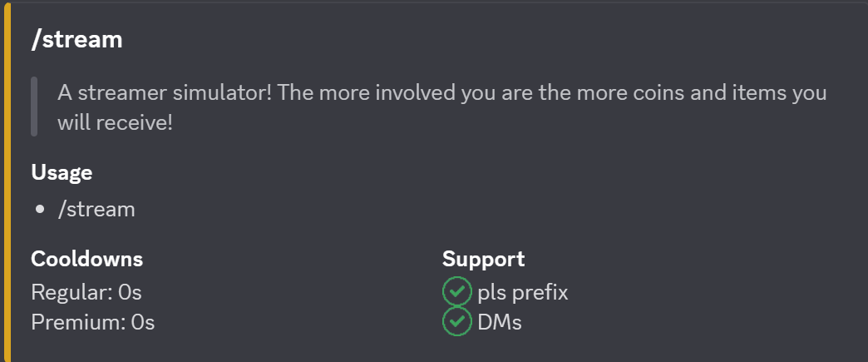
Task: Click the pls prefix support label
Action: pos(523,292)
